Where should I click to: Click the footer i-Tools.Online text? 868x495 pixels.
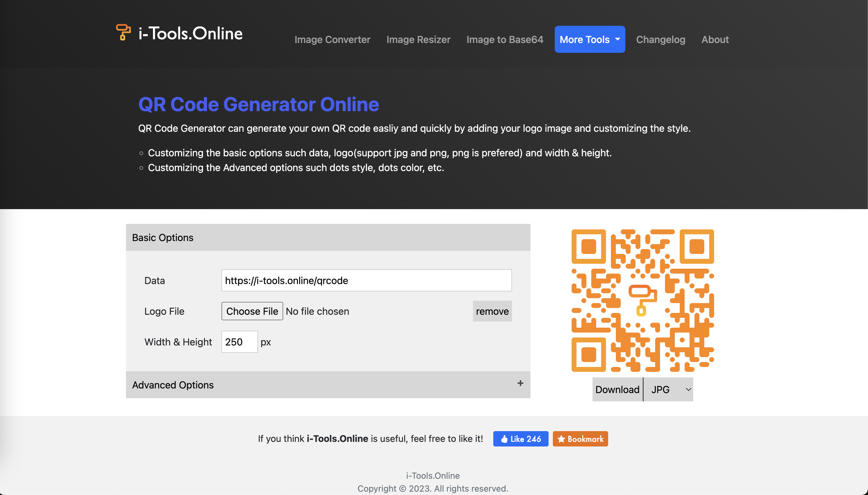[432, 475]
